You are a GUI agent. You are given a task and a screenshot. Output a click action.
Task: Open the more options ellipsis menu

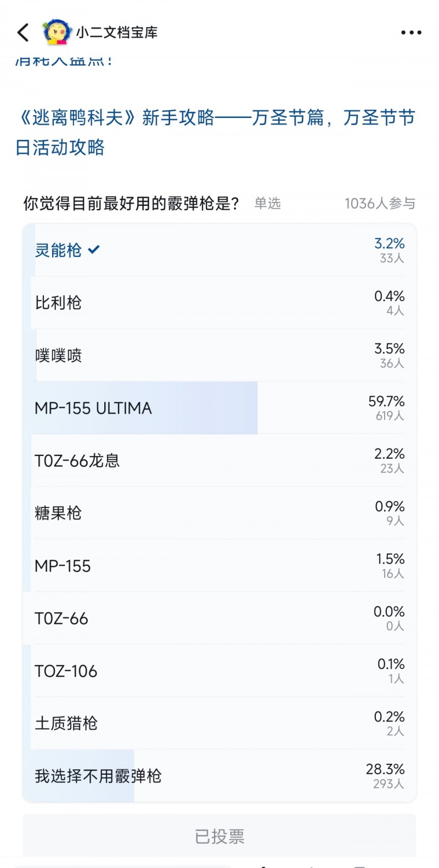(x=410, y=32)
